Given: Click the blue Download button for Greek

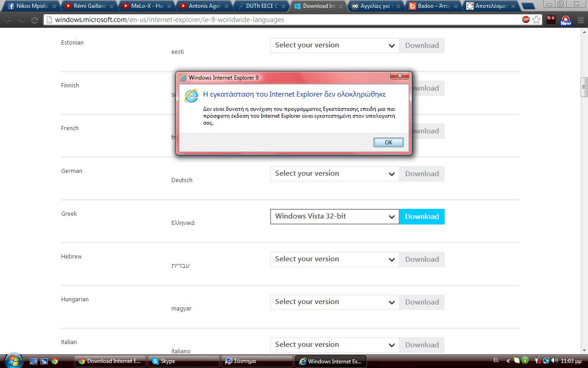Looking at the screenshot, I should (422, 217).
